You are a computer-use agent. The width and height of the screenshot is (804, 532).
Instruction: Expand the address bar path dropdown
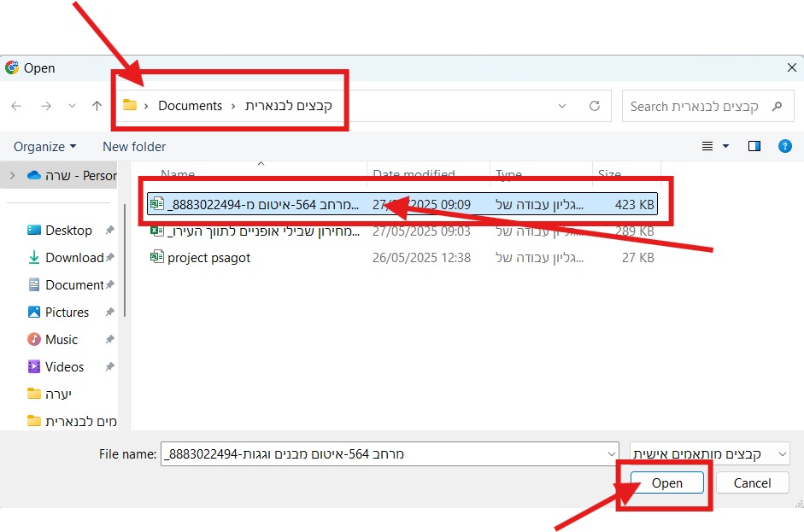(x=562, y=106)
